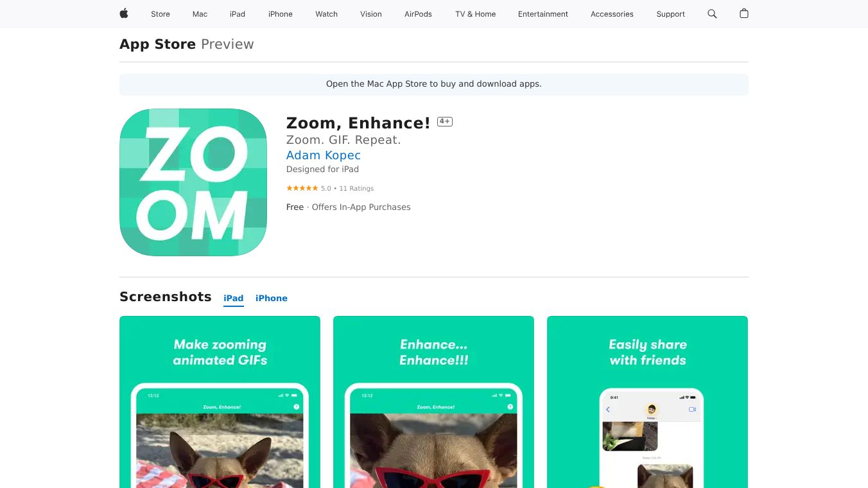Select the AirPods menu item
Image resolution: width=868 pixels, height=488 pixels.
click(418, 14)
